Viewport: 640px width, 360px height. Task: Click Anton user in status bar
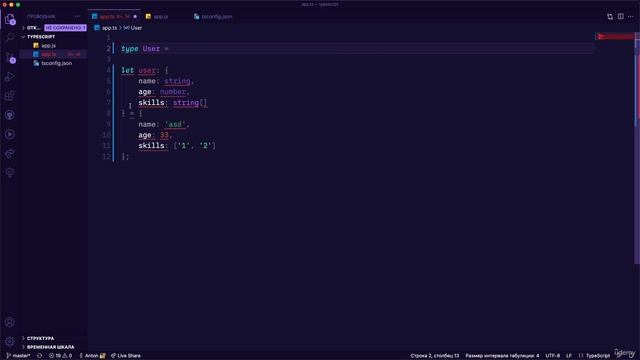pyautogui.click(x=92, y=356)
